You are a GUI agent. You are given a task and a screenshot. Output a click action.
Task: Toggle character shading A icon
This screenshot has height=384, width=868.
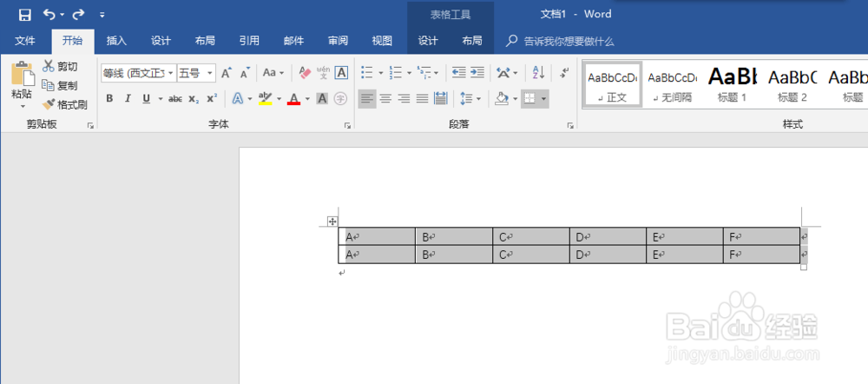[x=322, y=99]
